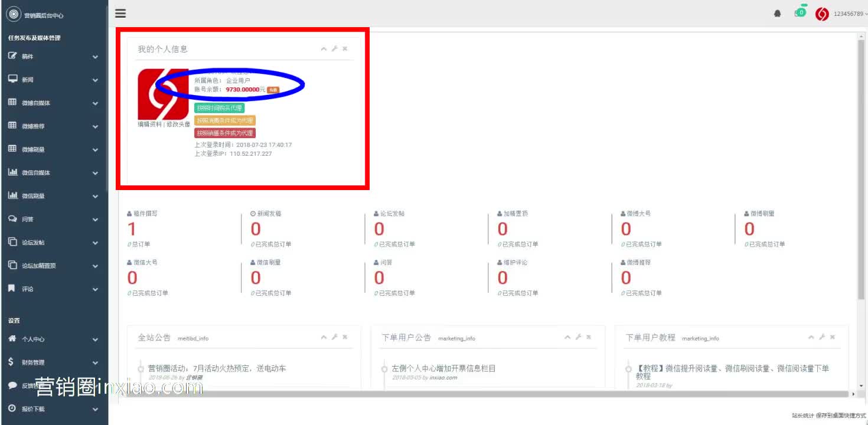The width and height of the screenshot is (868, 425).
Task: Close the 全站公告 panel
Action: coord(345,337)
